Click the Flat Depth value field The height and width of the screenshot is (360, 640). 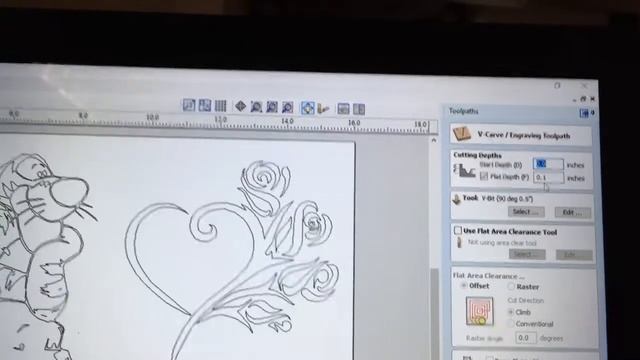pos(549,178)
